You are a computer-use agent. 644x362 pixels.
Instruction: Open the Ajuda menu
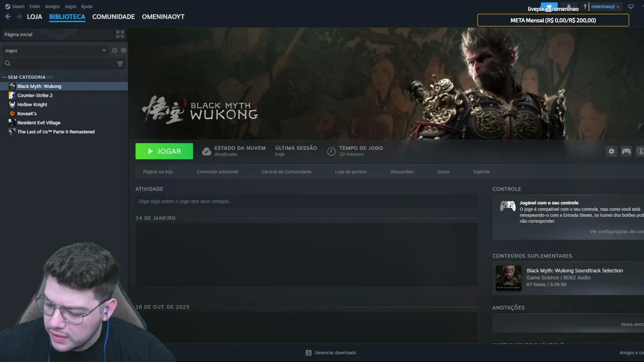(87, 7)
